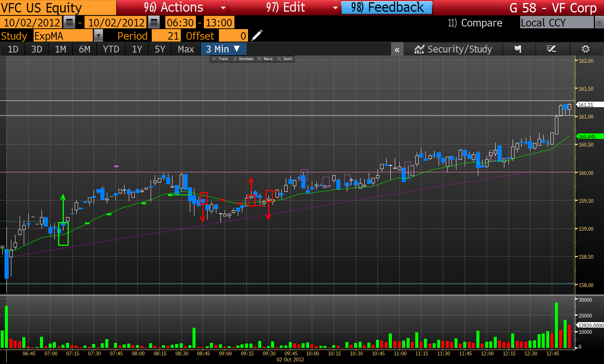Screen dimensions: 604x364
Task: Click the 158.00 price axis label
Action: (x=586, y=285)
